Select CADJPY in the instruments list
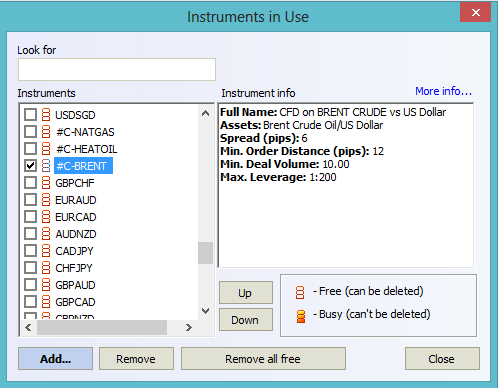498x388 pixels. tap(74, 251)
